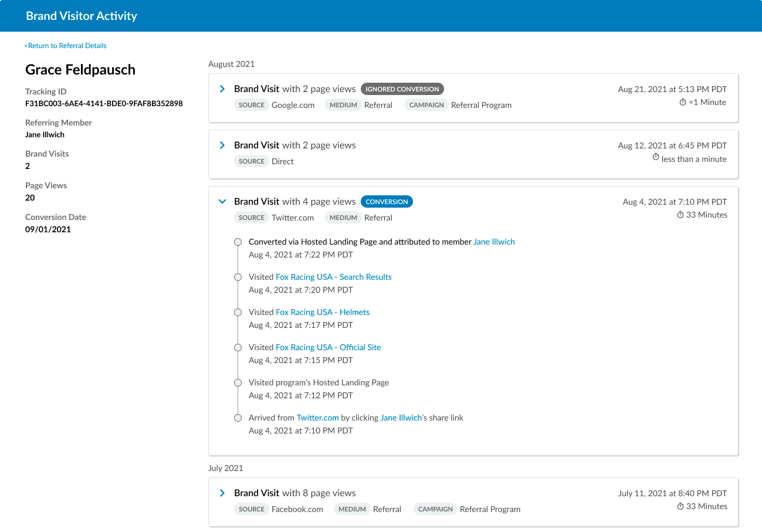The height and width of the screenshot is (532, 762).
Task: Open the Twitter.com arrival link
Action: tap(318, 418)
